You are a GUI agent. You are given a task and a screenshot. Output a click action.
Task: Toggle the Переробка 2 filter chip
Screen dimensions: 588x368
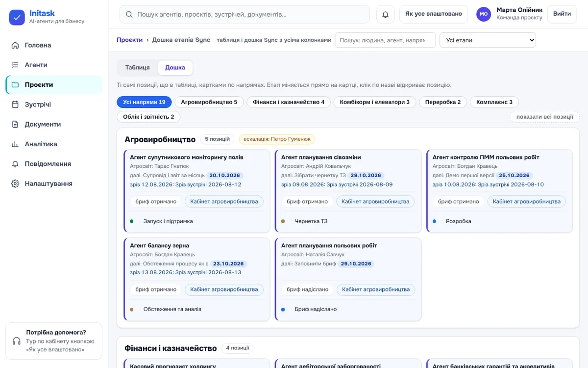(x=443, y=102)
